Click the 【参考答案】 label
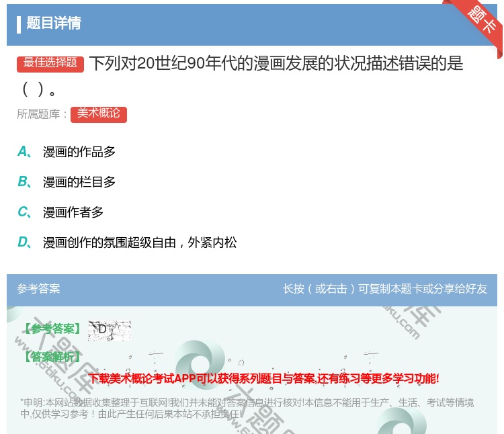504x434 pixels. click(x=52, y=329)
